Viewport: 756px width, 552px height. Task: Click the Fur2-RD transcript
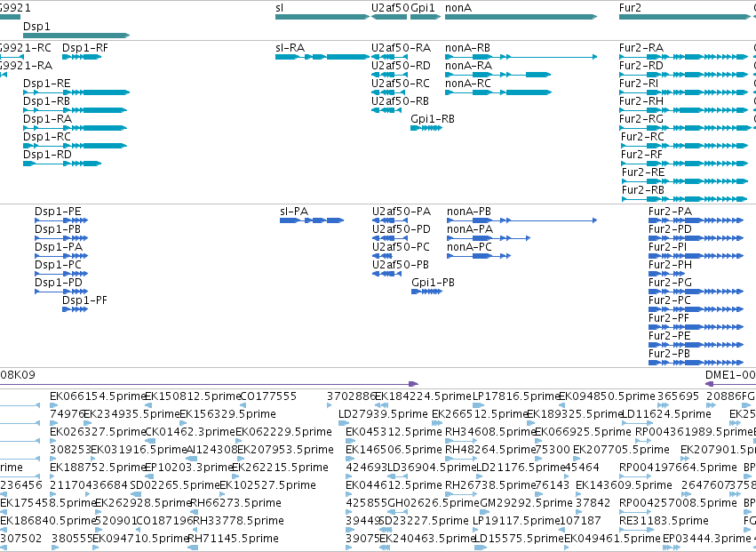(x=684, y=75)
